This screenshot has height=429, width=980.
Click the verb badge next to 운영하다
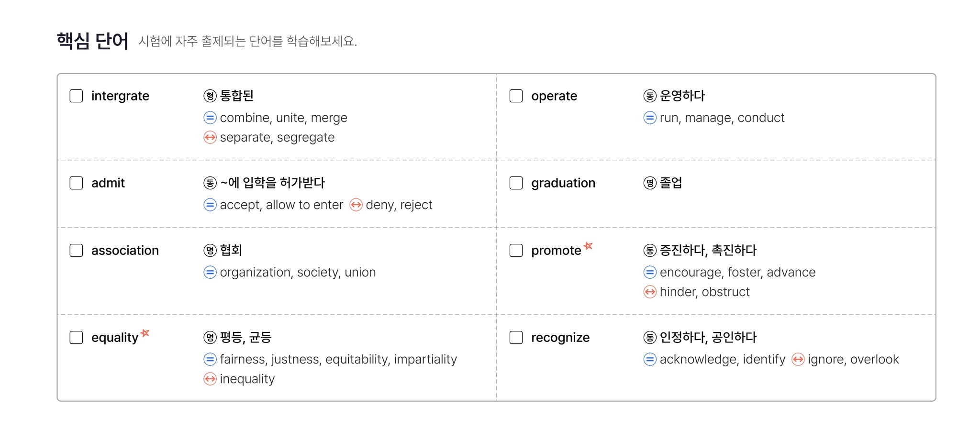pyautogui.click(x=650, y=96)
